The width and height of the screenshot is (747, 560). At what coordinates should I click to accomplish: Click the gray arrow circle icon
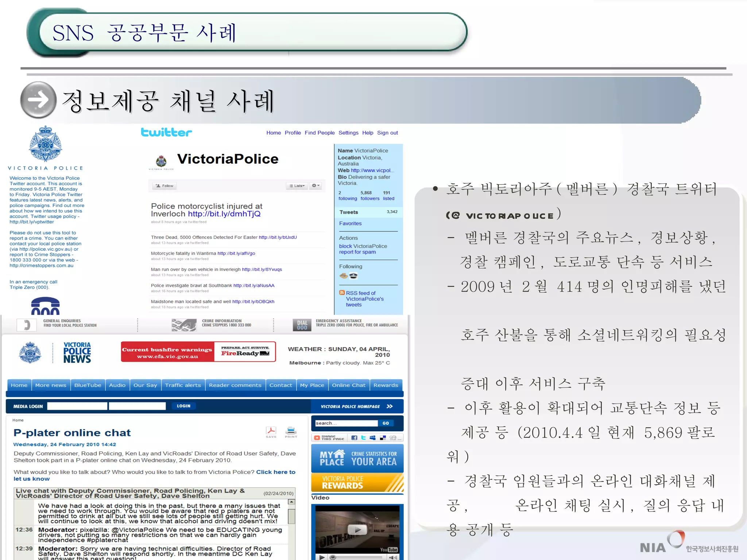pos(38,100)
